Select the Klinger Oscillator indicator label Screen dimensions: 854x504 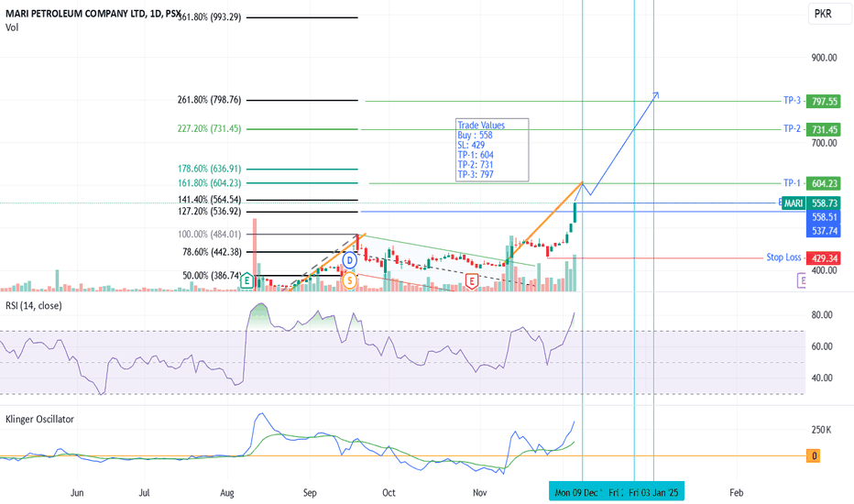(39, 419)
